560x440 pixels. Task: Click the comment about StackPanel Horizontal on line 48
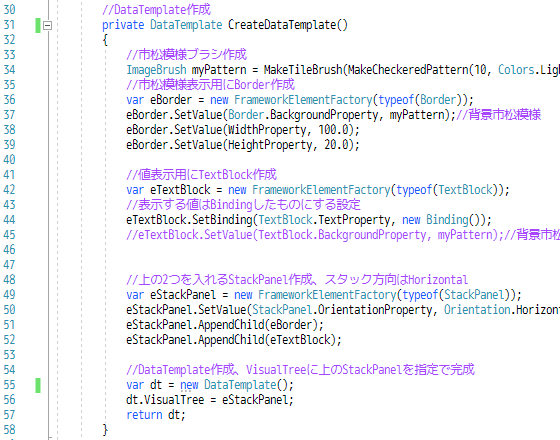(x=297, y=280)
